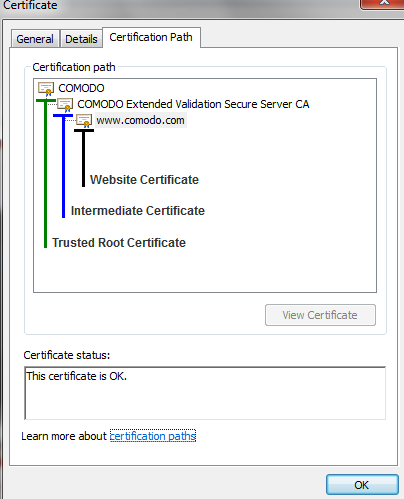Confirm the dialog with OK

click(x=362, y=485)
